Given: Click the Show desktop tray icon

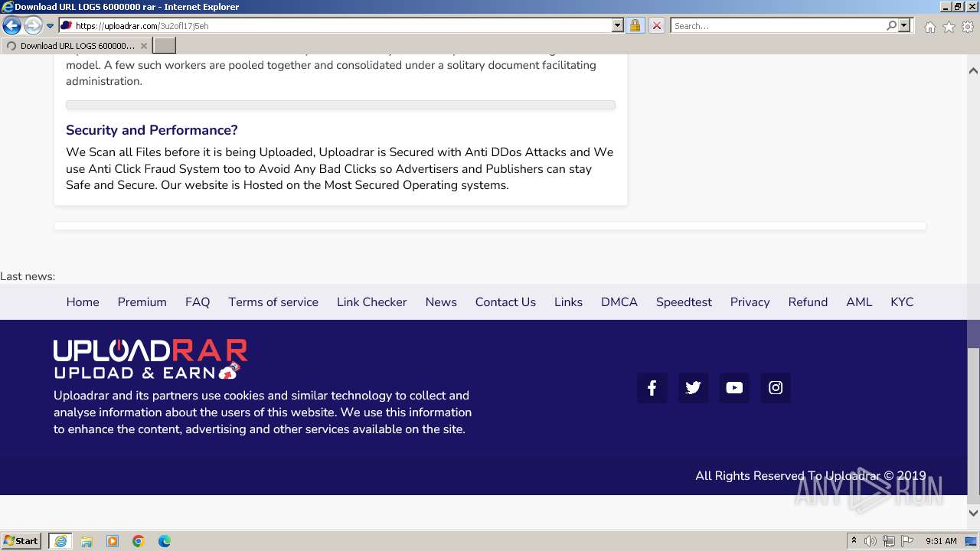Looking at the screenshot, I should [x=971, y=541].
